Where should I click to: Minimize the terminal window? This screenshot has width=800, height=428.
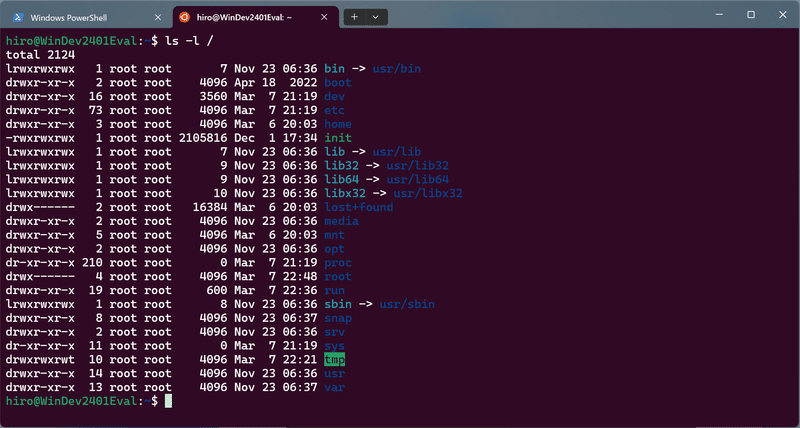point(719,15)
